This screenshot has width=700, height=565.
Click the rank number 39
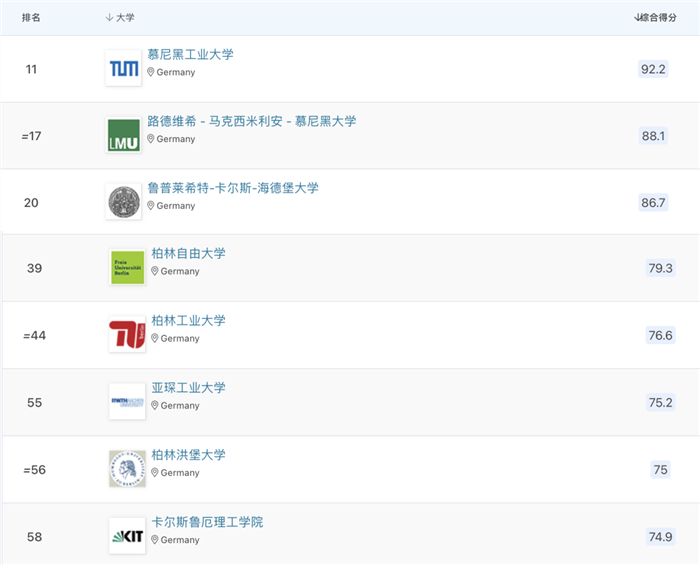[34, 268]
